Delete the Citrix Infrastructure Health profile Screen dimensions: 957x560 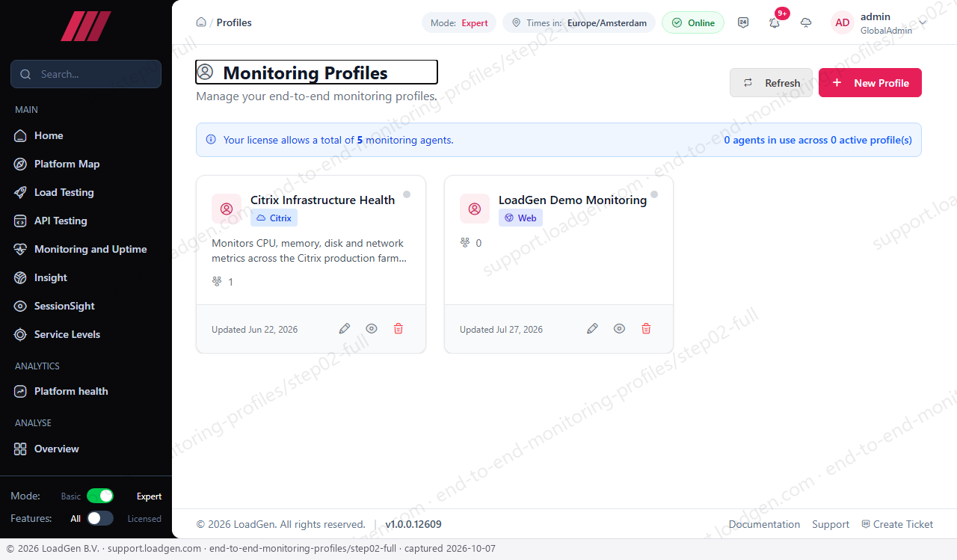399,328
